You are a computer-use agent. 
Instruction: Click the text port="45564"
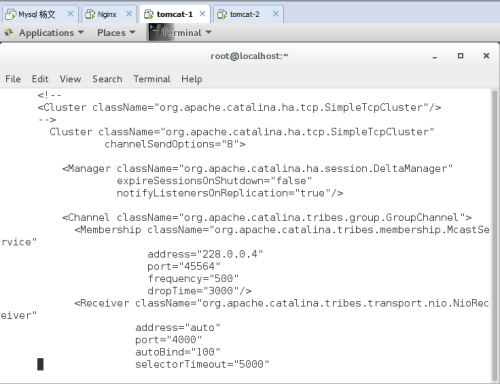click(184, 267)
